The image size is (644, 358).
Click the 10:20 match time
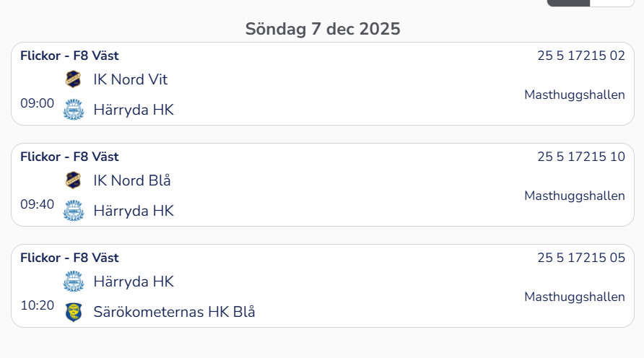[38, 305]
